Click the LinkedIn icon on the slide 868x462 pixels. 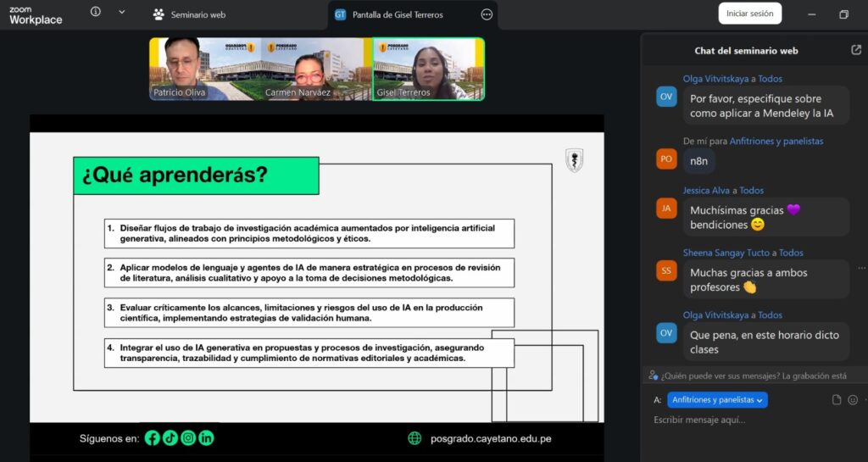click(206, 438)
